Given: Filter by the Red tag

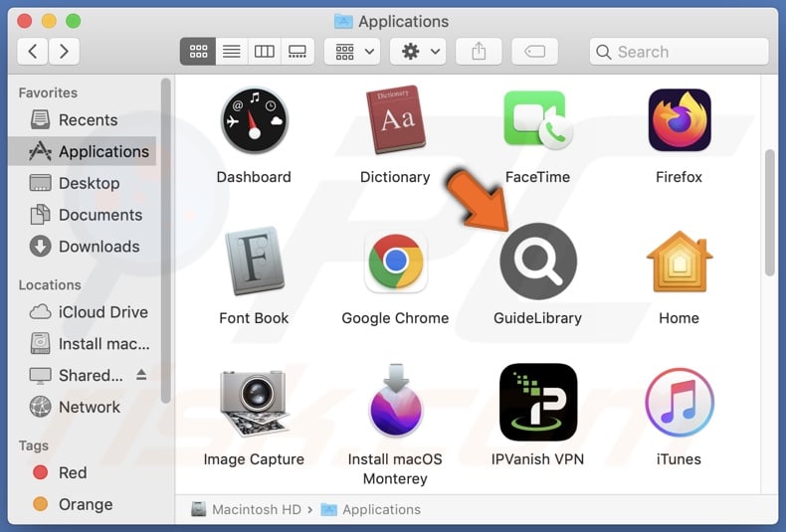Looking at the screenshot, I should pyautogui.click(x=83, y=472).
